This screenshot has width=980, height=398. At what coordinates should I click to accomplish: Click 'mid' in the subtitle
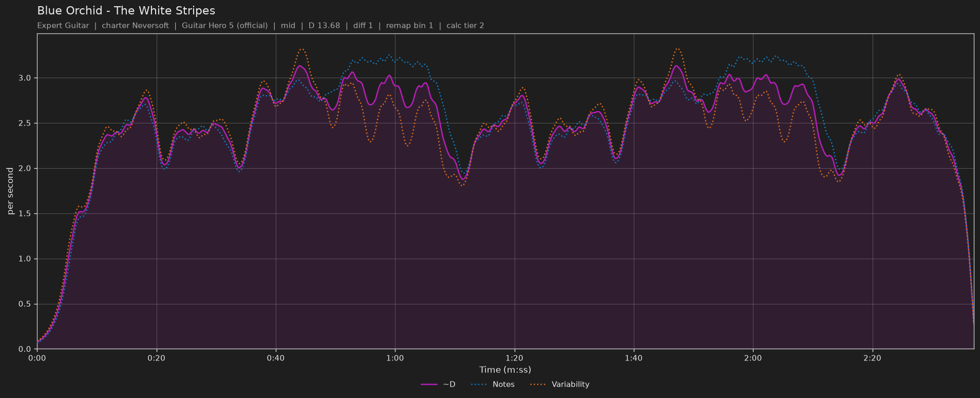288,26
